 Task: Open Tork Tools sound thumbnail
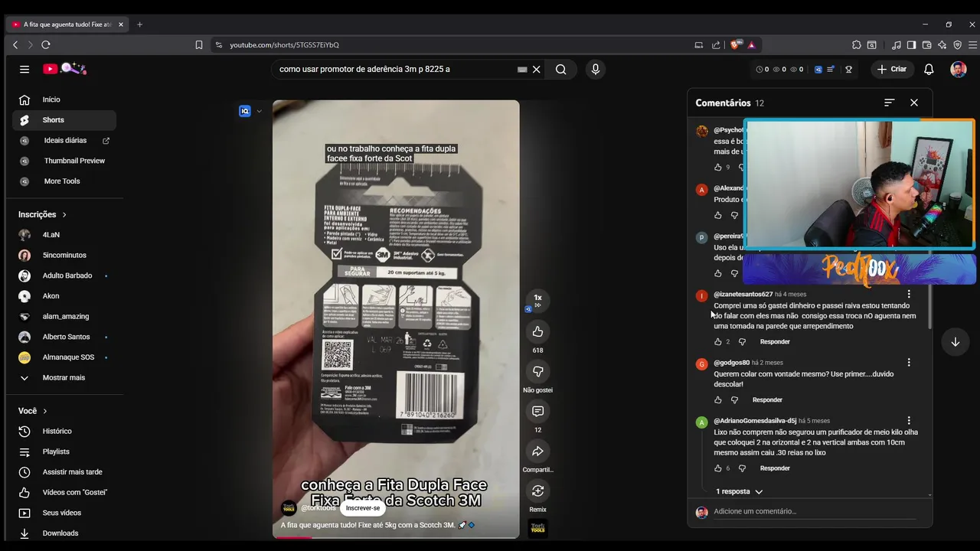538,528
